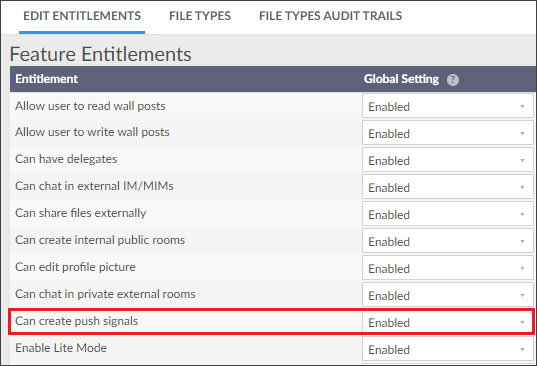This screenshot has width=537, height=366.
Task: Click the arrow on Enable Lite Mode dropdown
Action: point(522,350)
